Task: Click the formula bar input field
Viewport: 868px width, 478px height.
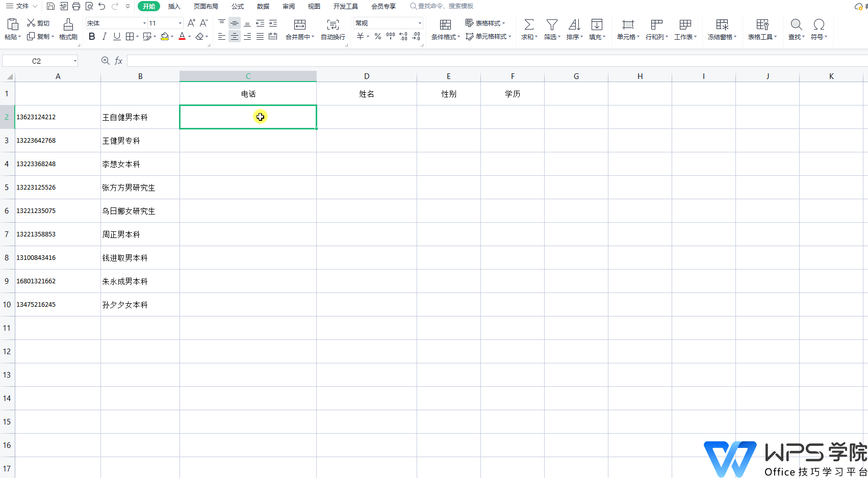Action: (497, 61)
